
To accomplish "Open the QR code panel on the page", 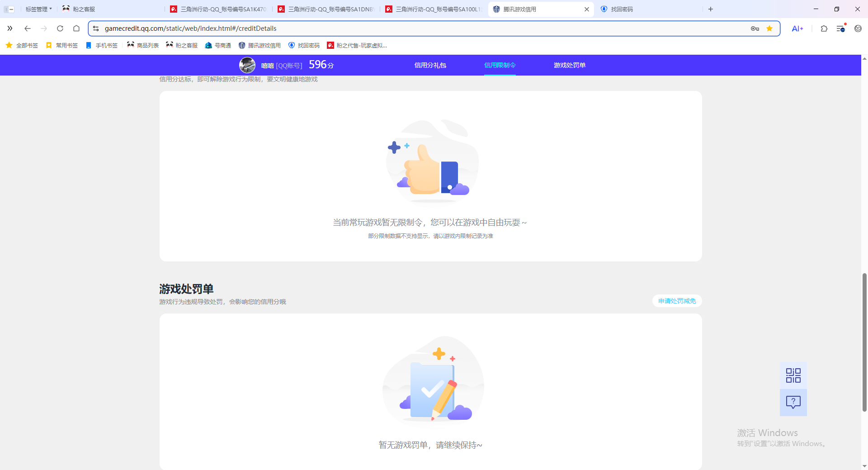I will pos(793,375).
